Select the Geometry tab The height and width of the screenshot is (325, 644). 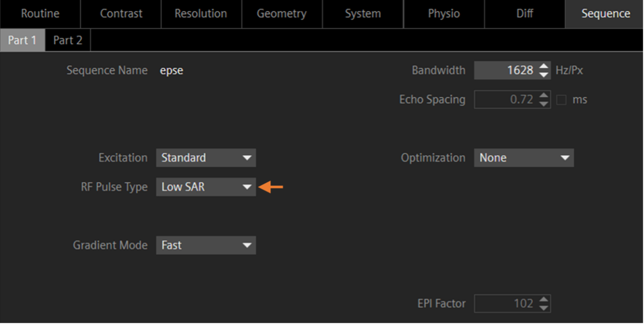pyautogui.click(x=282, y=14)
